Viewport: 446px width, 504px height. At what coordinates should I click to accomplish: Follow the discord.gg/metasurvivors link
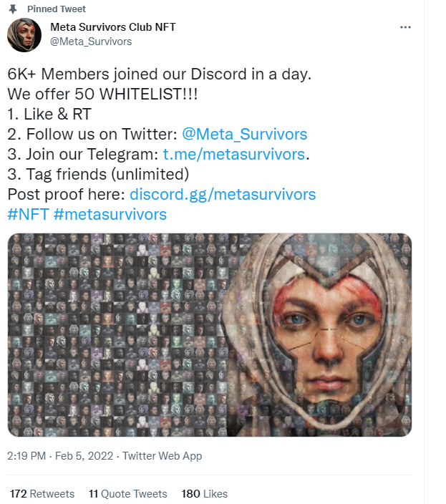[x=223, y=194]
